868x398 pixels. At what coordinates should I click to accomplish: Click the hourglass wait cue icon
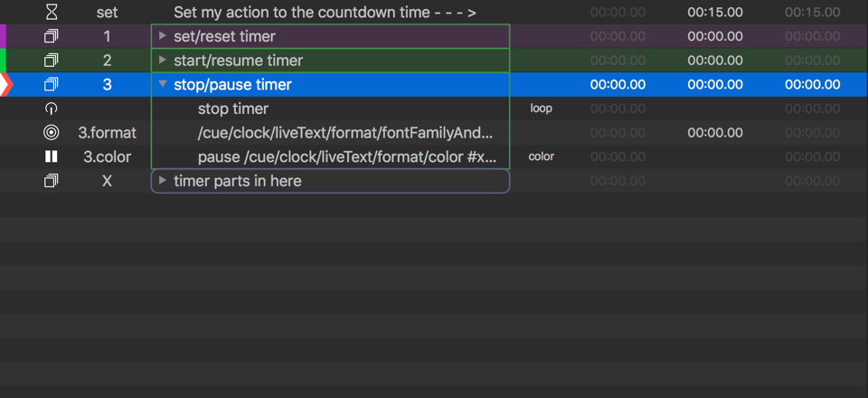click(52, 13)
